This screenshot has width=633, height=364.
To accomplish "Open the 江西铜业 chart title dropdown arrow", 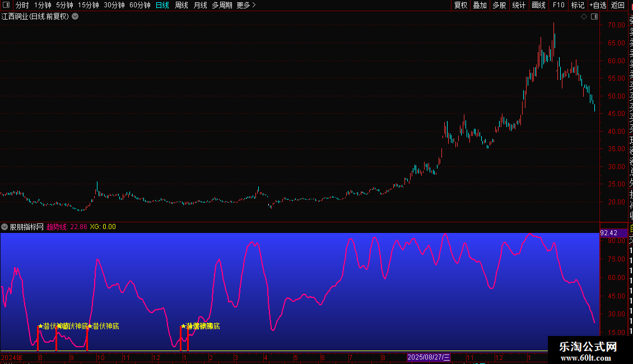I will pos(75,17).
